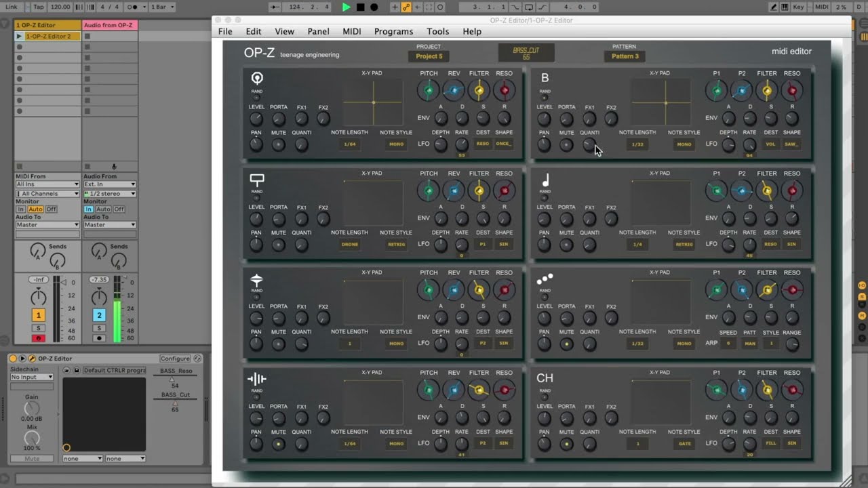Image resolution: width=868 pixels, height=488 pixels.
Task: Click the preset folder icon in device
Action: pos(66,370)
